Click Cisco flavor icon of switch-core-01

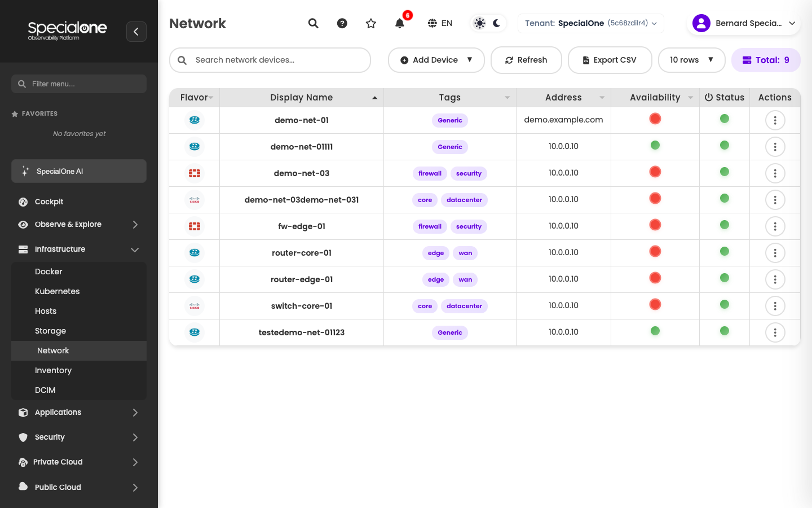(x=195, y=306)
